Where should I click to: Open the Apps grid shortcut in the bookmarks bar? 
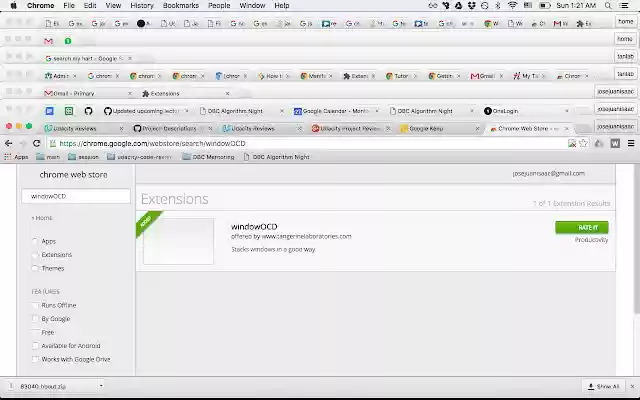(x=16, y=157)
